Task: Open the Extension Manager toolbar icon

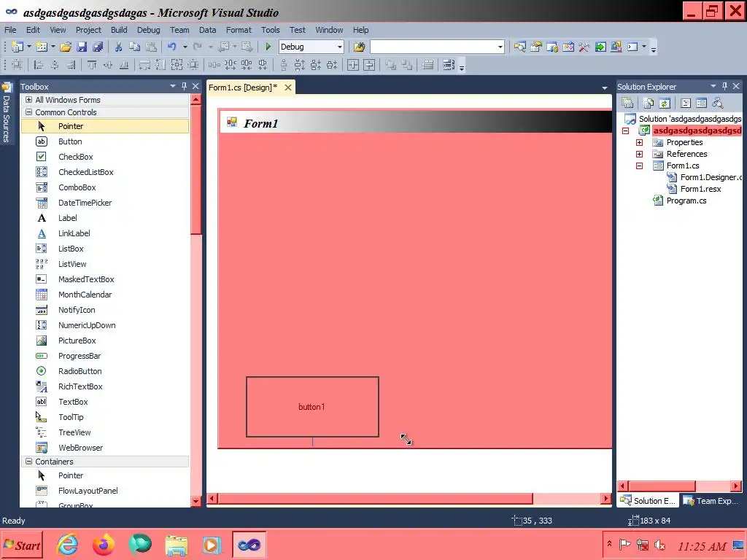Action: (x=616, y=47)
